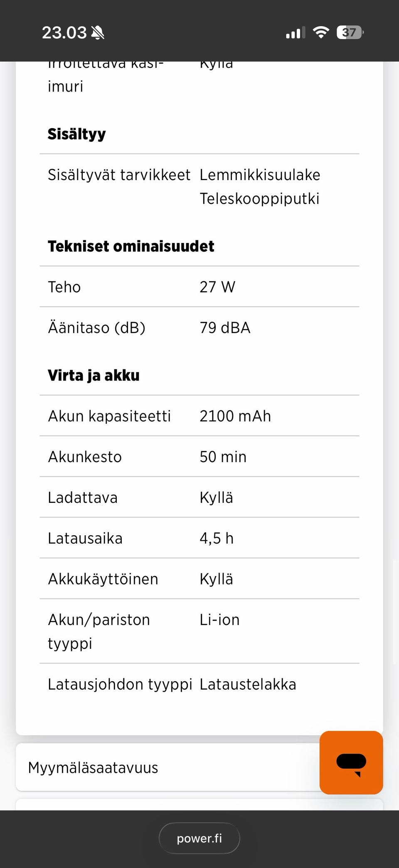Tap the Wi-Fi status icon

point(320,32)
